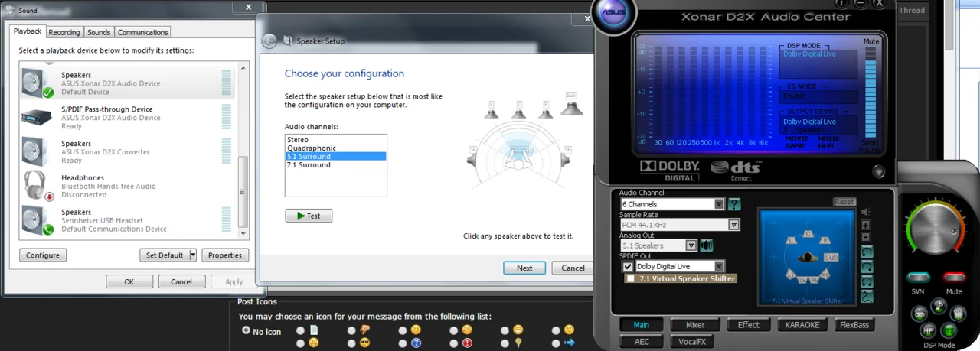Select ASUS Xonar D2X Speakers default device
980x351 pixels.
[129, 83]
